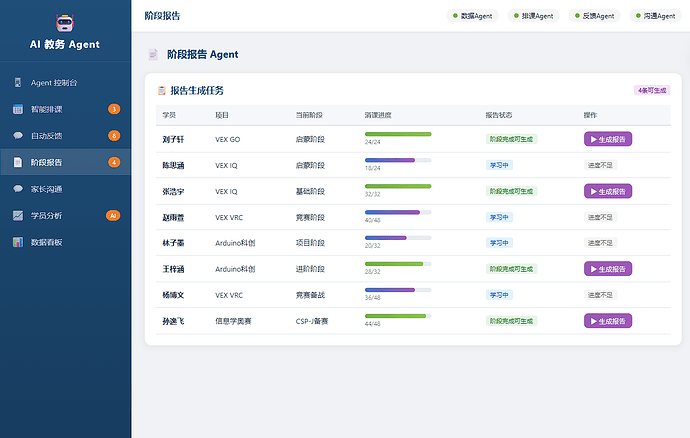690x438 pixels.
Task: Click the 项目阶段 stage cell
Action: [x=310, y=243]
